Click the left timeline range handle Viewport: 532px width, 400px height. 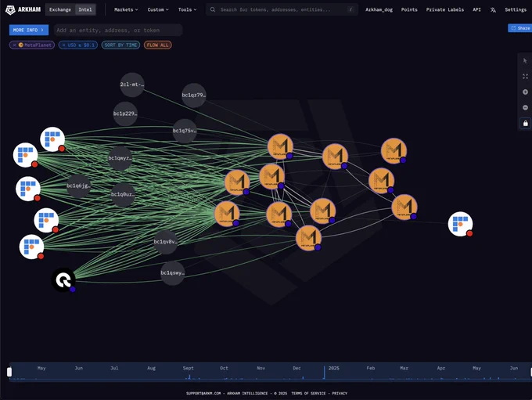pyautogui.click(x=9, y=372)
